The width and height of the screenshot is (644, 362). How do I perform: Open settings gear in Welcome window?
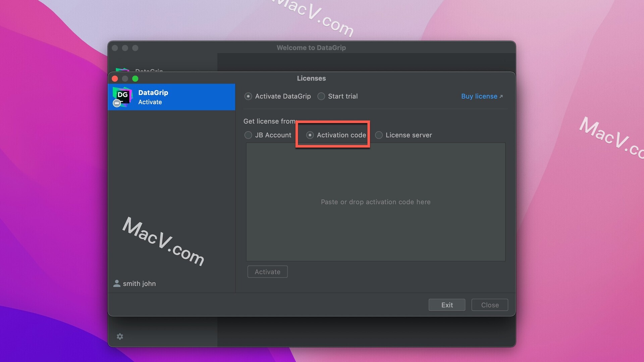pos(120,336)
